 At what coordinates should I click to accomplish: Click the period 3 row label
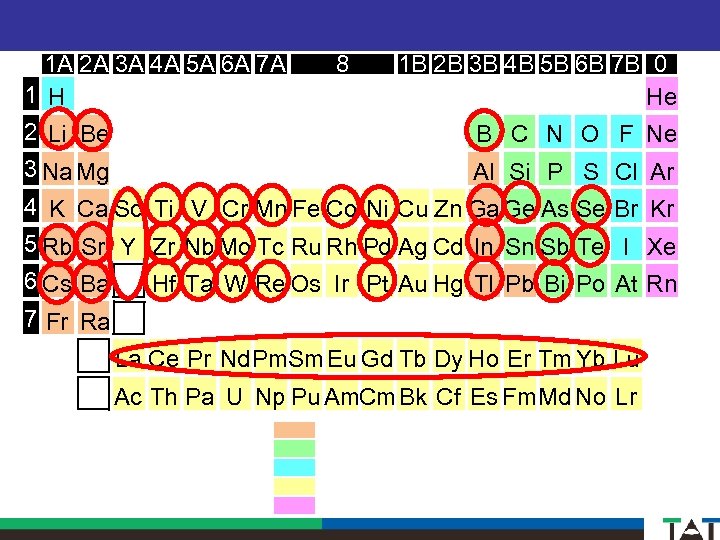click(31, 169)
